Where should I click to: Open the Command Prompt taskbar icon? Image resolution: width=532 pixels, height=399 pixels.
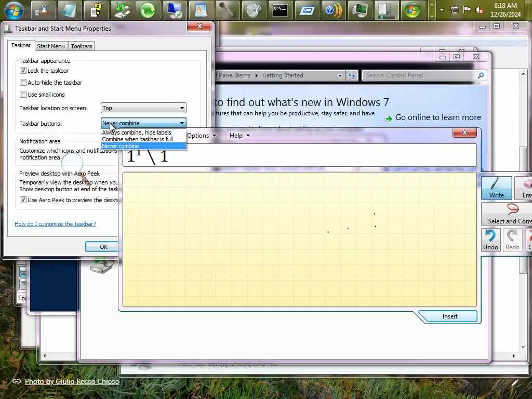[x=280, y=9]
